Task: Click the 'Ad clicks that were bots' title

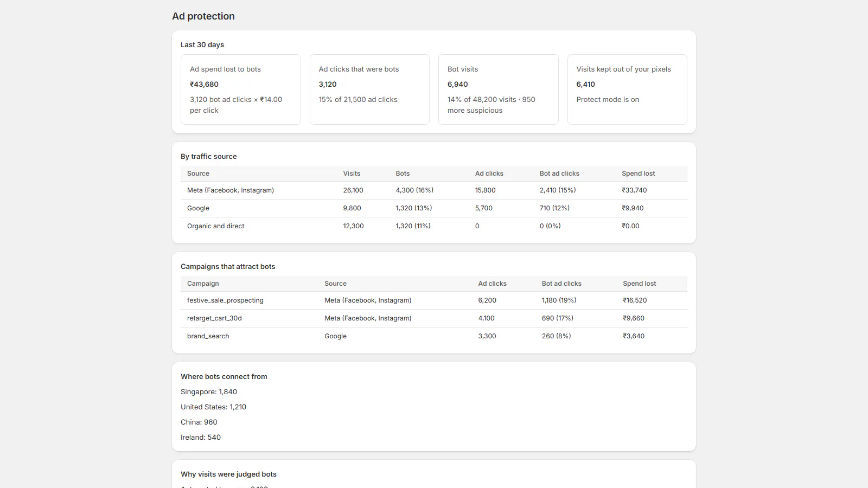Action: 359,69
